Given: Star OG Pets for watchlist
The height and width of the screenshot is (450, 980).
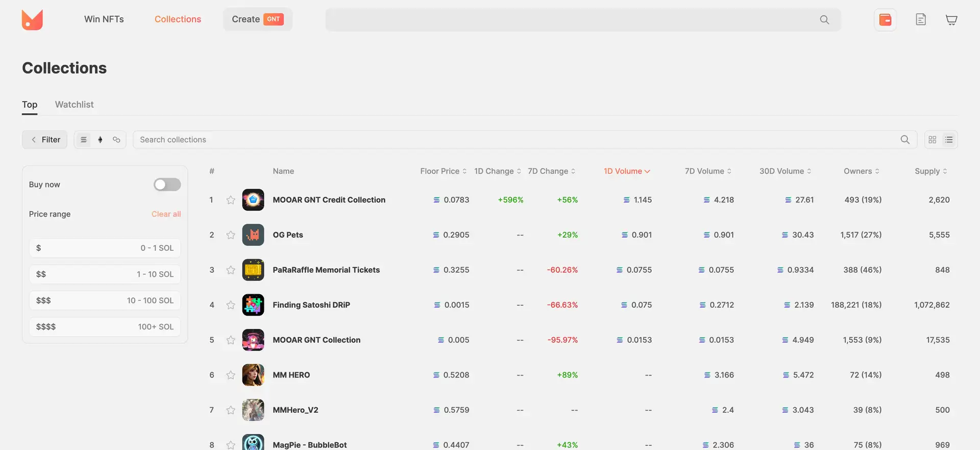Looking at the screenshot, I should (x=231, y=235).
